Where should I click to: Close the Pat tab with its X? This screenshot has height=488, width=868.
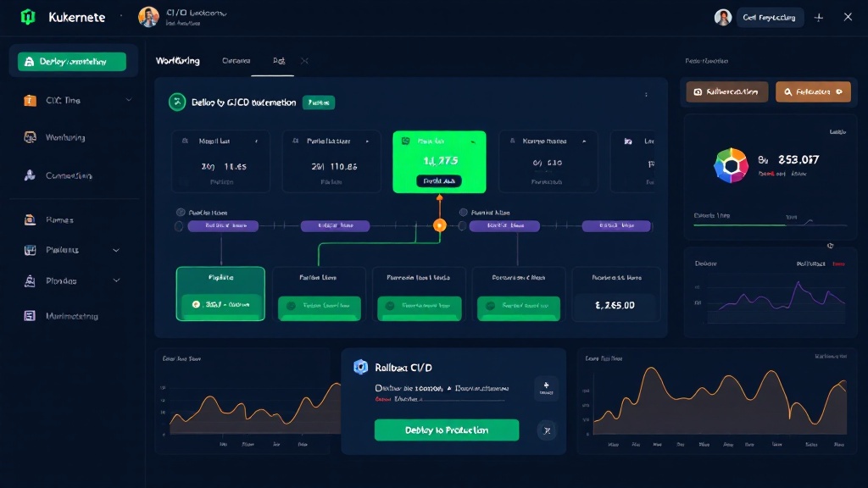304,61
